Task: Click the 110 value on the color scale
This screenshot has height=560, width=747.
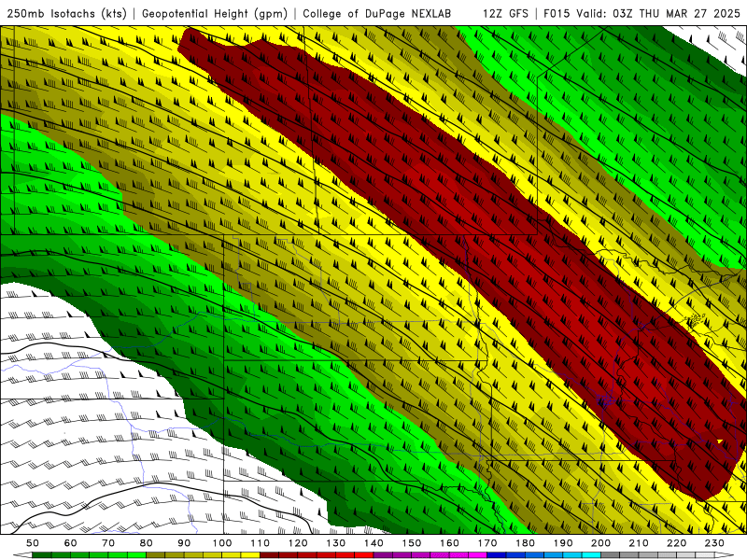Action: (260, 543)
